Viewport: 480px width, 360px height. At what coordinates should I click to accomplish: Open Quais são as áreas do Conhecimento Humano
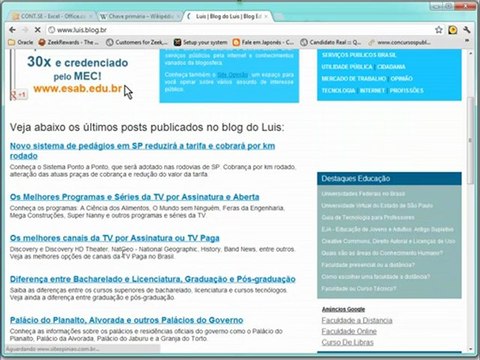tap(382, 253)
